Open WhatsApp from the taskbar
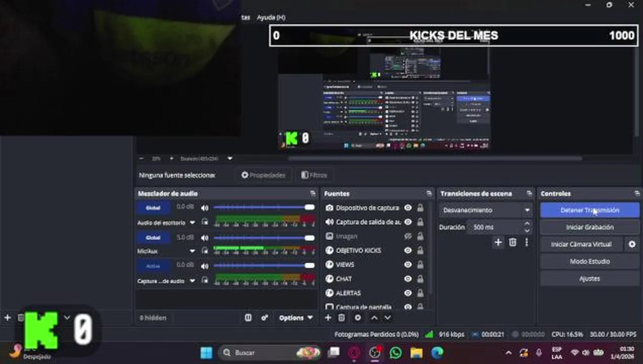 396,352
